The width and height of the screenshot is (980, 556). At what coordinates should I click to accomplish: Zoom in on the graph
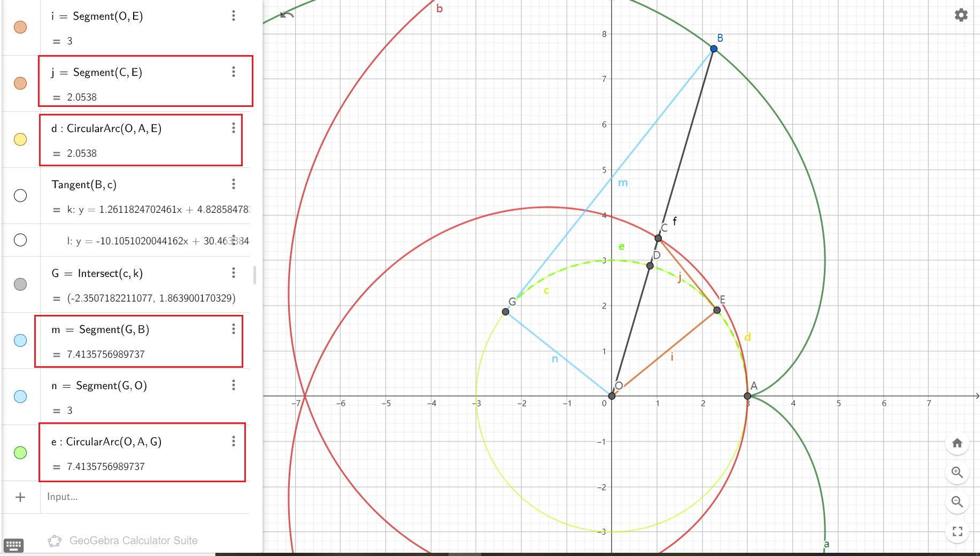[x=957, y=473]
